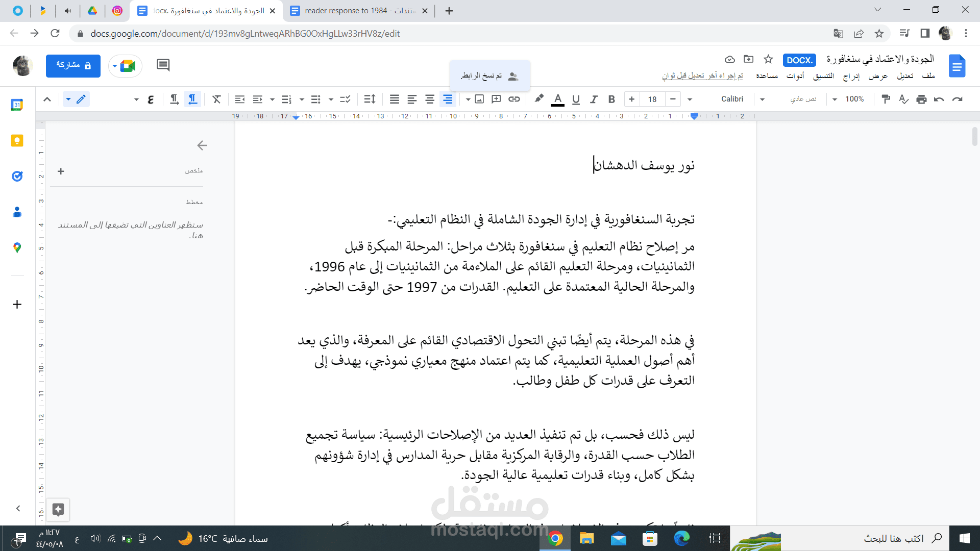The width and height of the screenshot is (980, 551).
Task: Open the highlight color marker tool
Action: point(539,99)
